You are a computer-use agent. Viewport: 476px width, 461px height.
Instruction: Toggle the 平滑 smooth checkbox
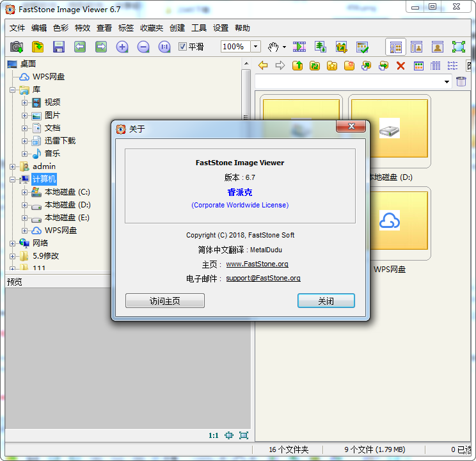(x=182, y=47)
